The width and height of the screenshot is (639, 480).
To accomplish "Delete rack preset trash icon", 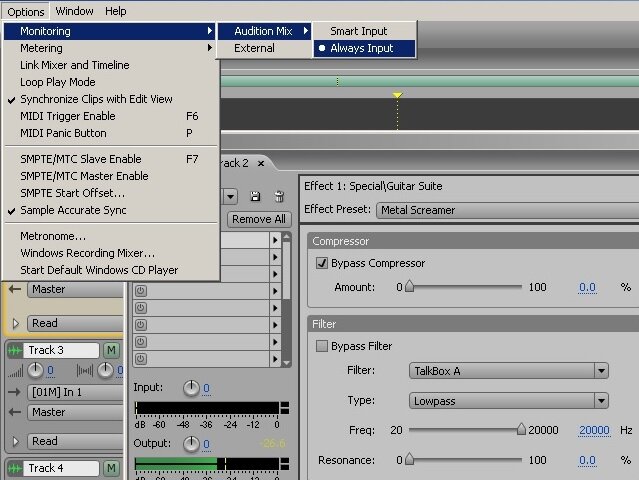I will tap(279, 196).
